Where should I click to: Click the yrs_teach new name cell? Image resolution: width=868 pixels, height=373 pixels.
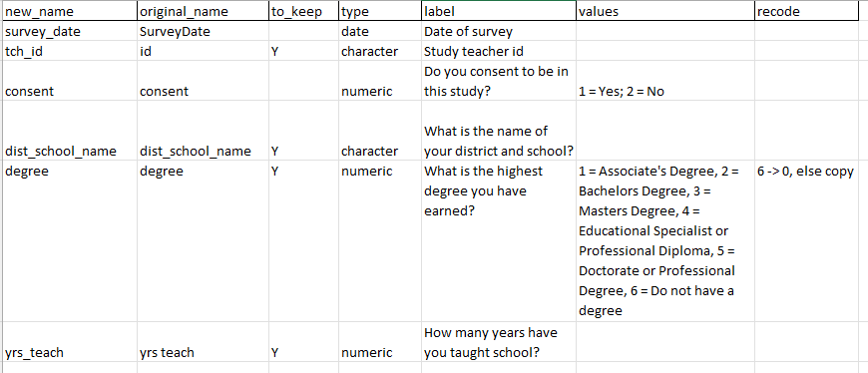coord(70,342)
